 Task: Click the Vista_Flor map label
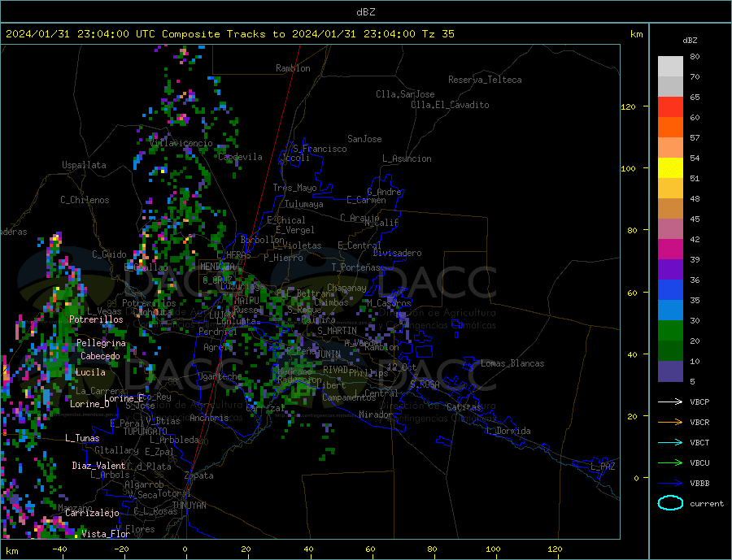[106, 534]
